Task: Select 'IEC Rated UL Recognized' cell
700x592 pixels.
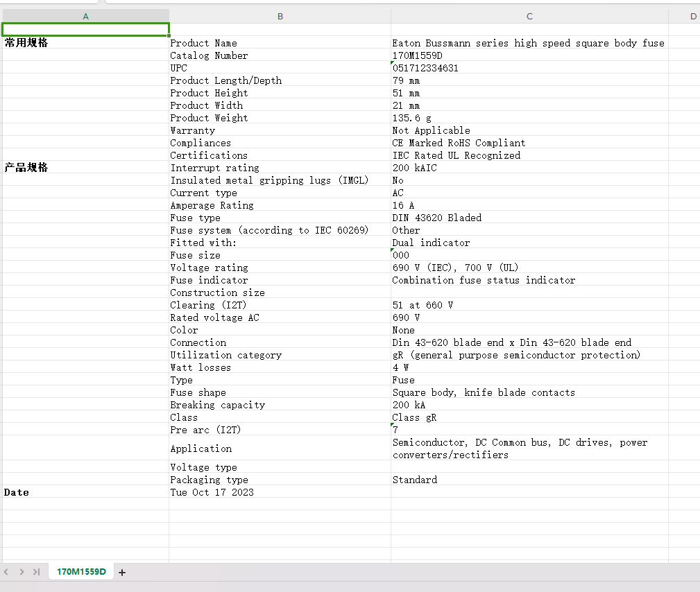Action: click(x=529, y=155)
